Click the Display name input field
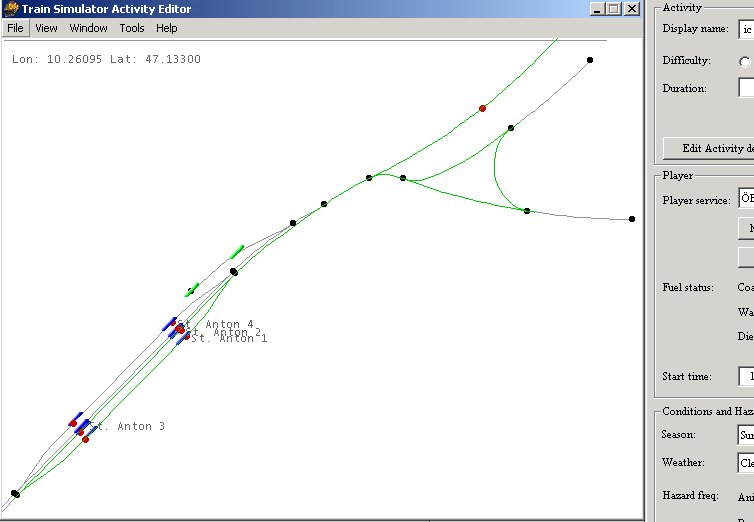The image size is (754, 522). point(746,29)
